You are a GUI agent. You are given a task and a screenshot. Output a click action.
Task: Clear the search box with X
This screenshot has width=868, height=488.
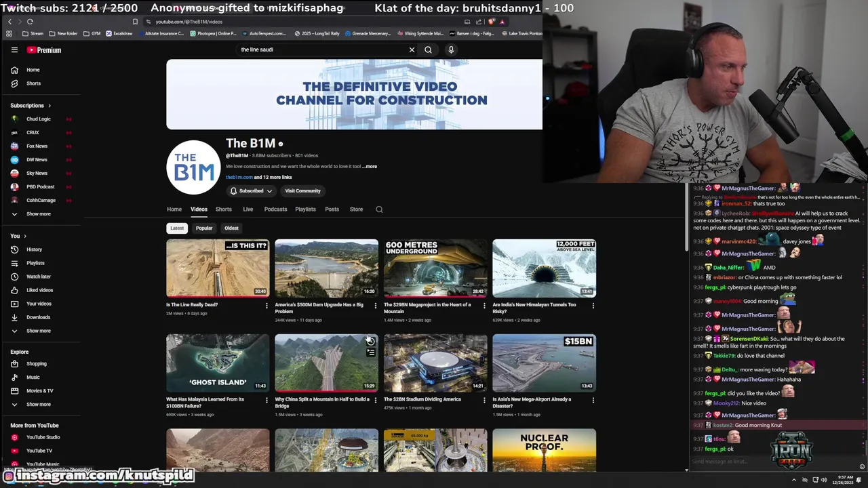pyautogui.click(x=412, y=49)
